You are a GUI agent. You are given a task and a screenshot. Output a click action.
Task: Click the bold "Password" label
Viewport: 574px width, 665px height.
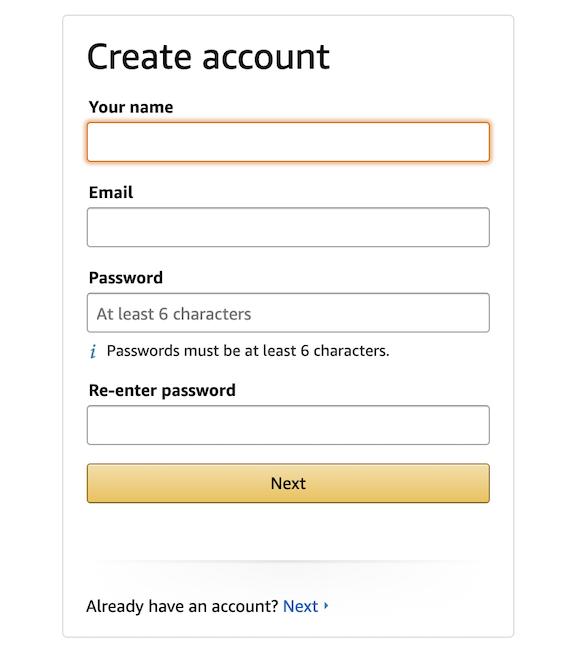pyautogui.click(x=126, y=278)
